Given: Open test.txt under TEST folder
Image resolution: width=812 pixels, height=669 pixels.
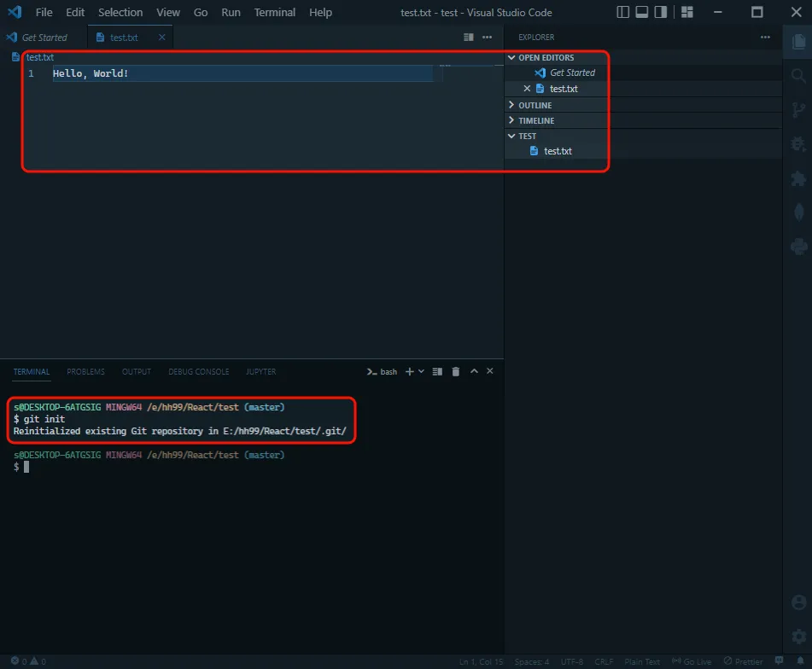Looking at the screenshot, I should [558, 151].
